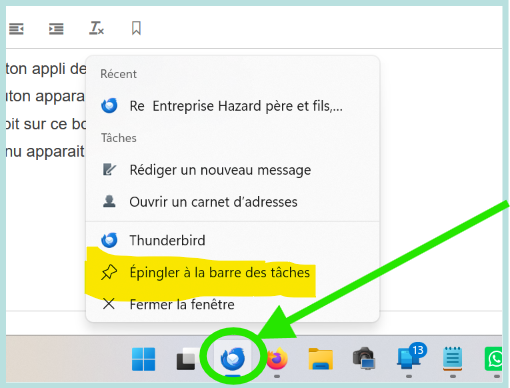Open File Explorer folder icon
510x388 pixels.
pyautogui.click(x=321, y=359)
